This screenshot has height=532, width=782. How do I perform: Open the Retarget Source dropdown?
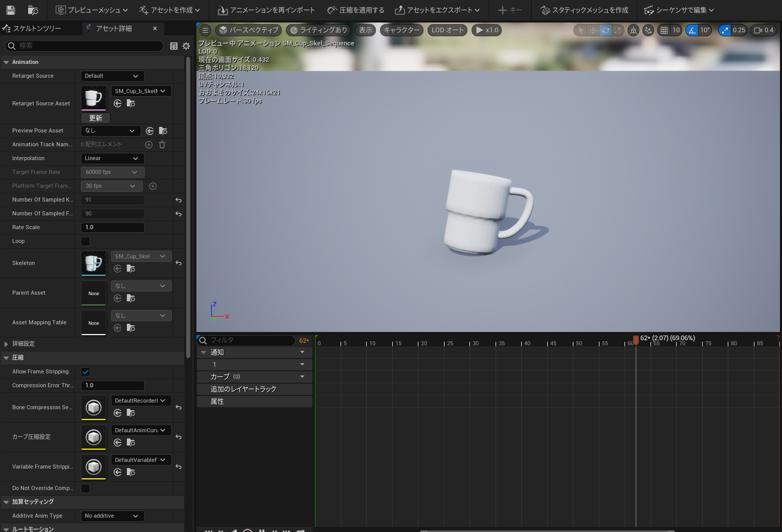coord(112,76)
